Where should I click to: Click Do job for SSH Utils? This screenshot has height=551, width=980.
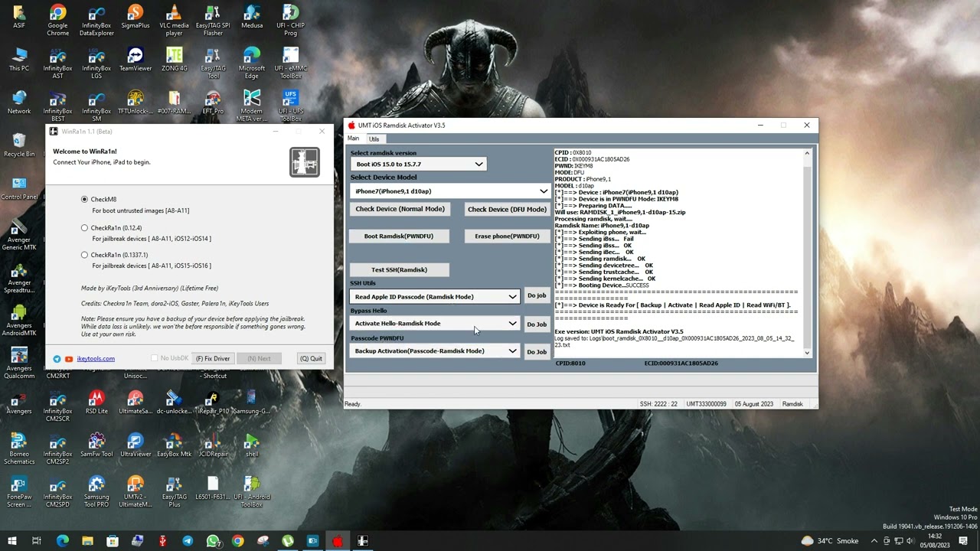pos(537,296)
